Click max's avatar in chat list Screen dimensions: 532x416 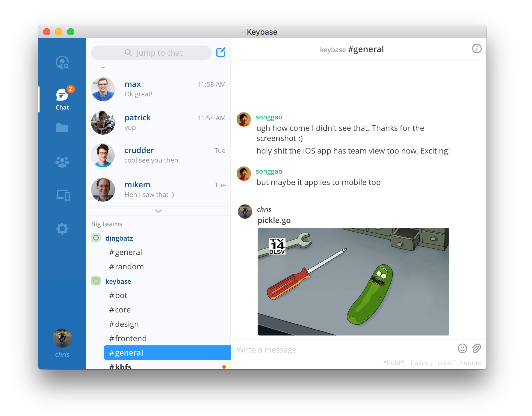(103, 89)
